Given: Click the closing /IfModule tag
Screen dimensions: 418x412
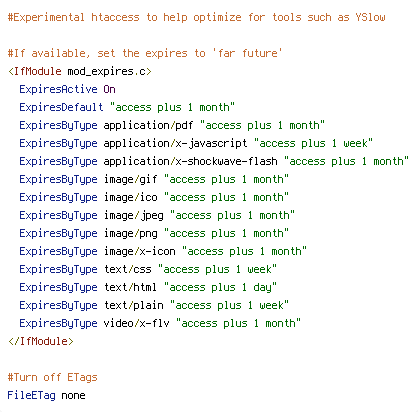Looking at the screenshot, I should pyautogui.click(x=41, y=341).
